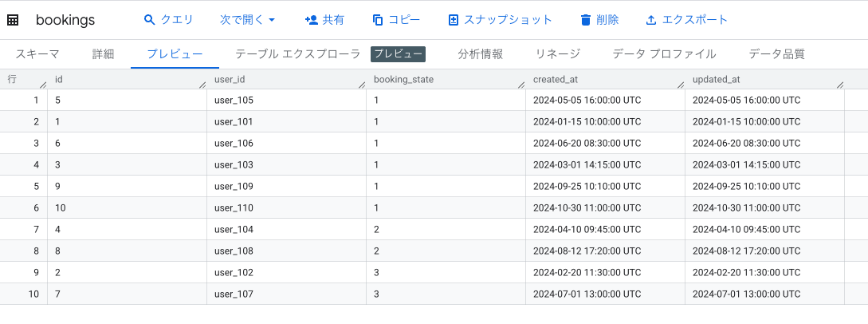The height and width of the screenshot is (324, 868).
Task: Click updated_at value 2024-06-20 08:30:00 UTC
Action: [746, 144]
